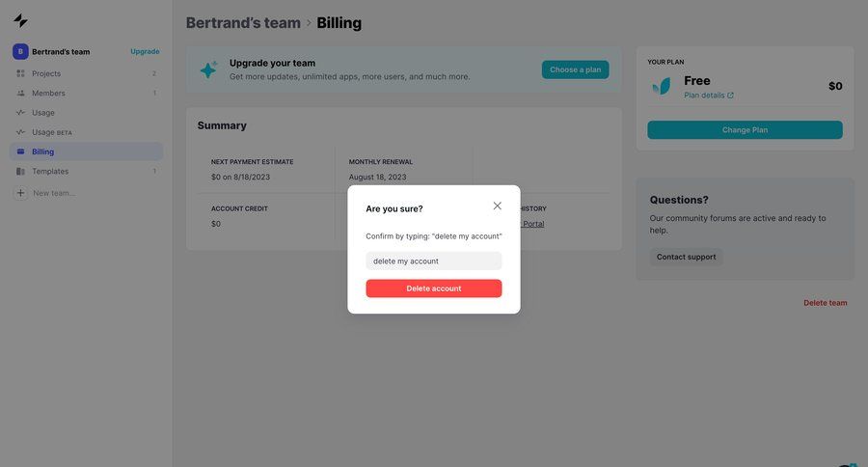Image resolution: width=868 pixels, height=467 pixels.
Task: Click the Upgrade link in sidebar
Action: (x=145, y=51)
